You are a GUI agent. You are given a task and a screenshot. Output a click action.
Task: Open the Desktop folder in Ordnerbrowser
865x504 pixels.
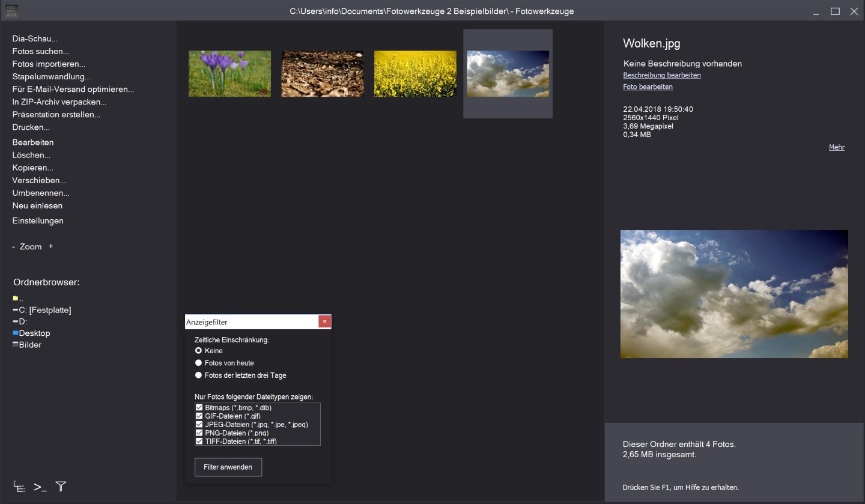point(34,333)
